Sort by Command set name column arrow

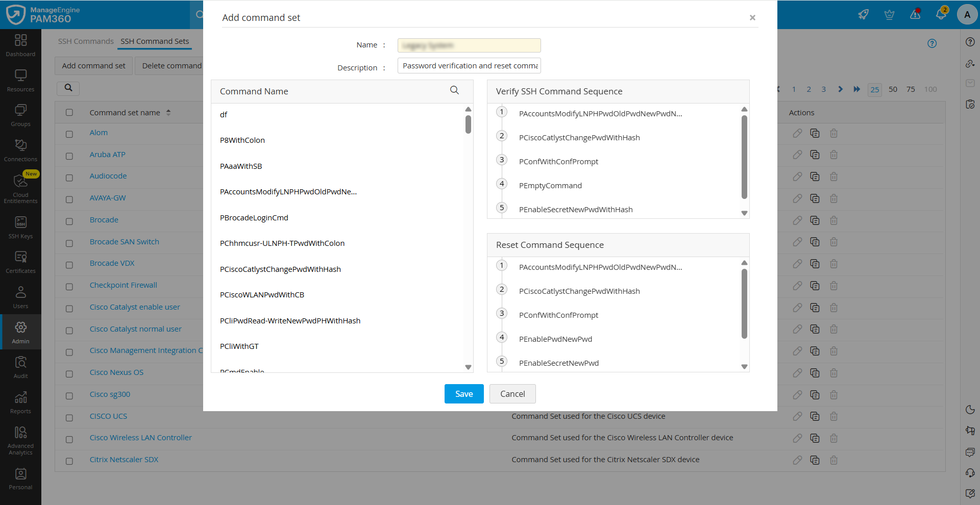tap(168, 113)
